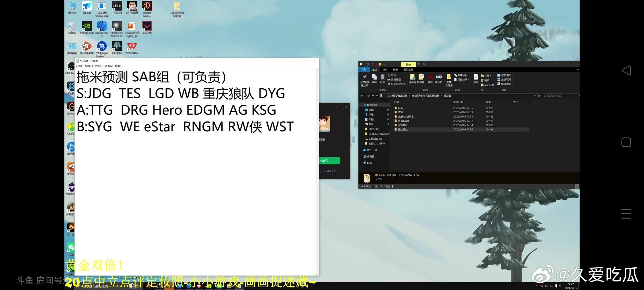The height and width of the screenshot is (290, 644).
Task: Click 历史记录 history in the Explorer ribbon
Action: pyautogui.click(x=487, y=85)
